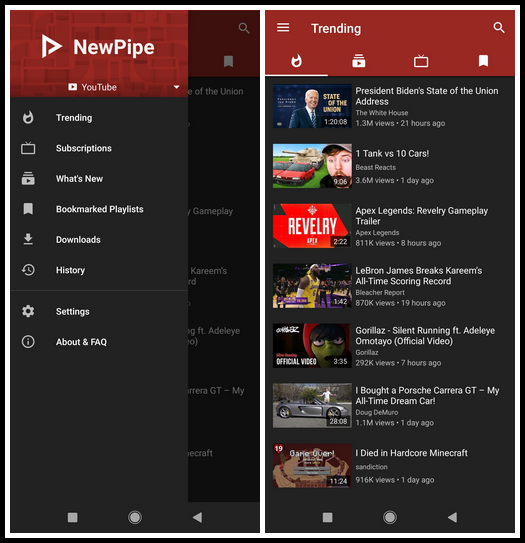Tap Android home circle on right phone
The height and width of the screenshot is (543, 525).
point(390,517)
